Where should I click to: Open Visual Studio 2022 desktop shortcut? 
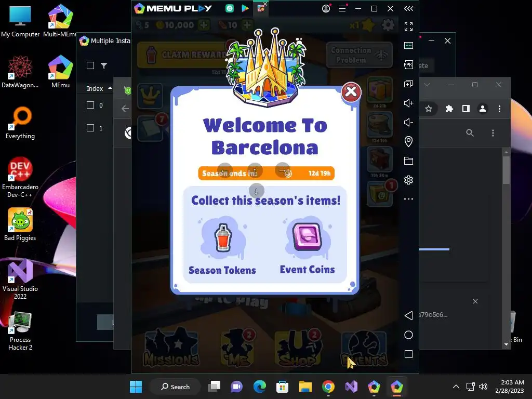(20, 279)
